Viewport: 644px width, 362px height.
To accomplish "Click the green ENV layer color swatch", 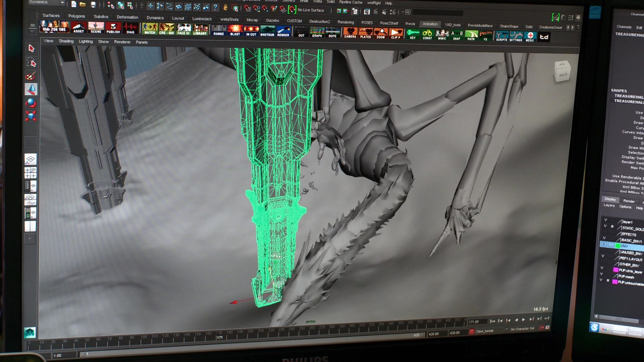I will (x=618, y=246).
